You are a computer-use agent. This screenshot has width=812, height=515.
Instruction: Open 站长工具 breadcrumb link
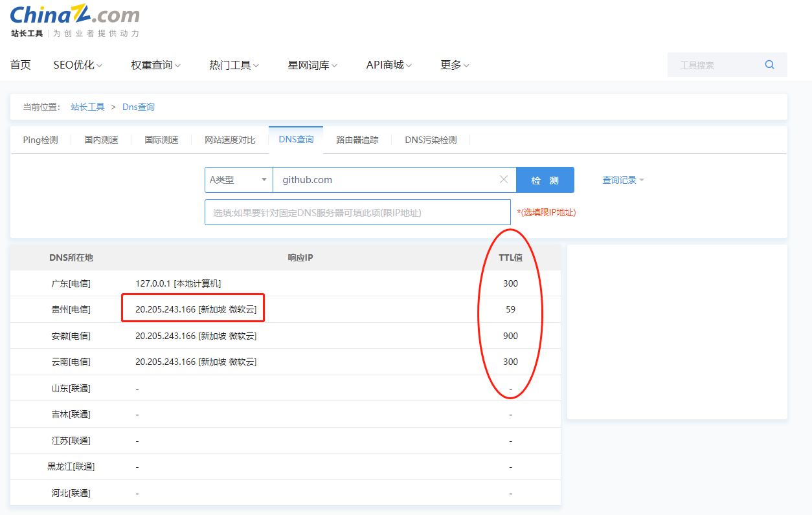point(87,107)
